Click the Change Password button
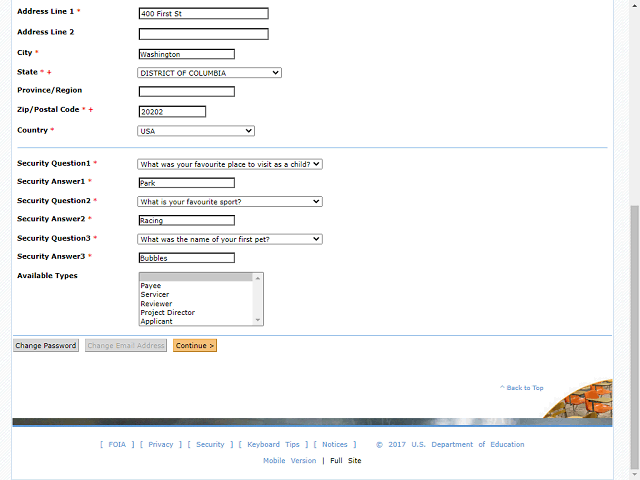Viewport: 640px width, 480px height. tap(46, 345)
